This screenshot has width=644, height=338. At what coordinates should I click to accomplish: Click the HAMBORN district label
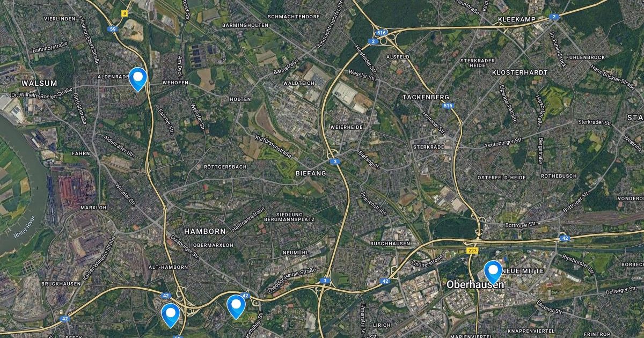tap(204, 231)
